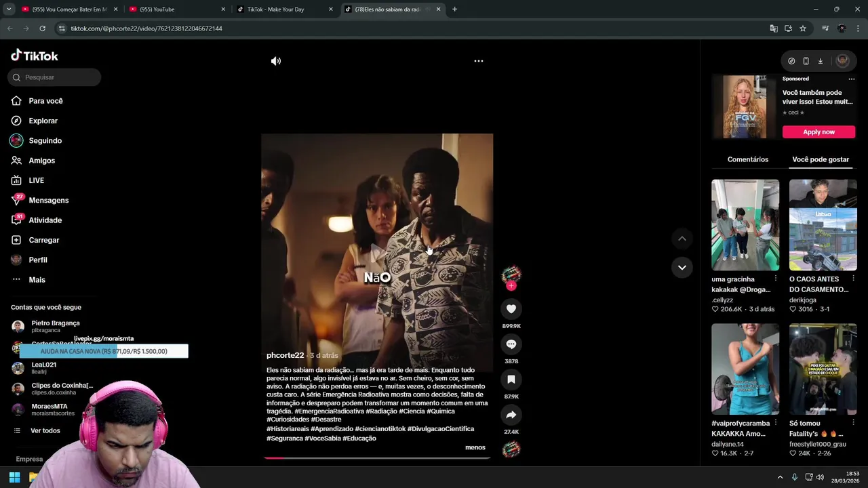Viewport: 868px width, 488px height.
Task: Open options for O CAOS ANTES video
Action: tap(853, 279)
